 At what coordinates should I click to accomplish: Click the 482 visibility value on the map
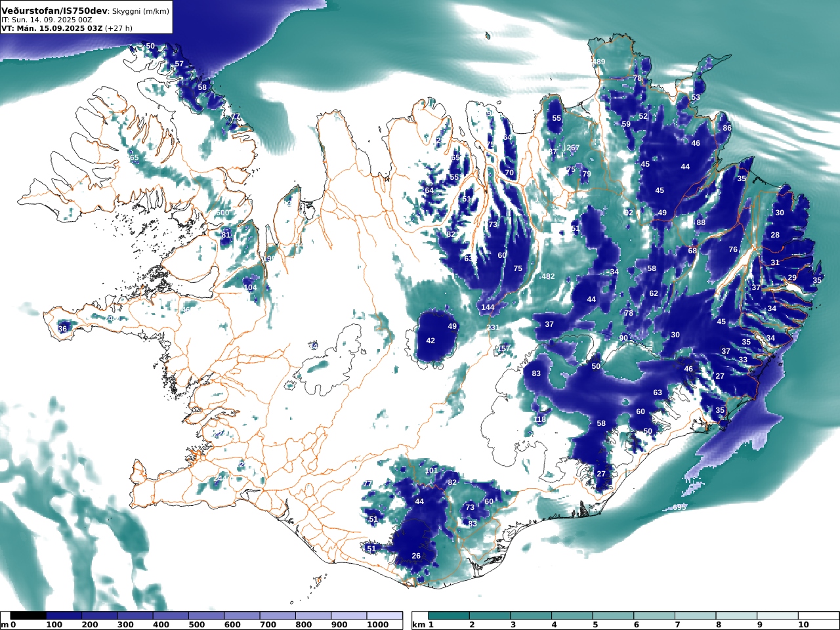pos(548,276)
